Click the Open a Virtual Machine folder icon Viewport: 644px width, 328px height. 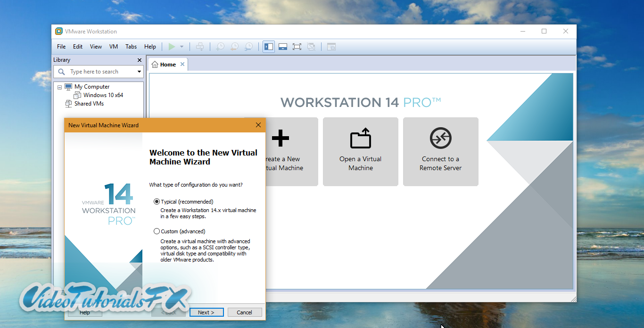click(x=361, y=138)
